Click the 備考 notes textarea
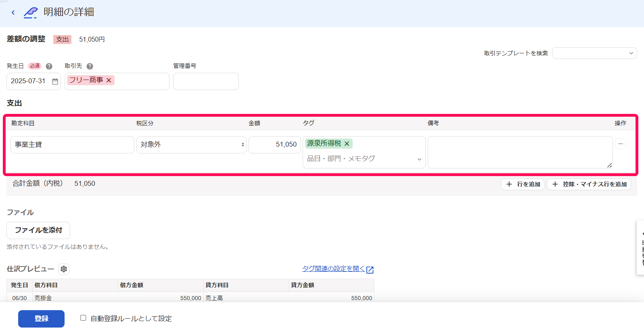This screenshot has width=644, height=334. click(520, 152)
